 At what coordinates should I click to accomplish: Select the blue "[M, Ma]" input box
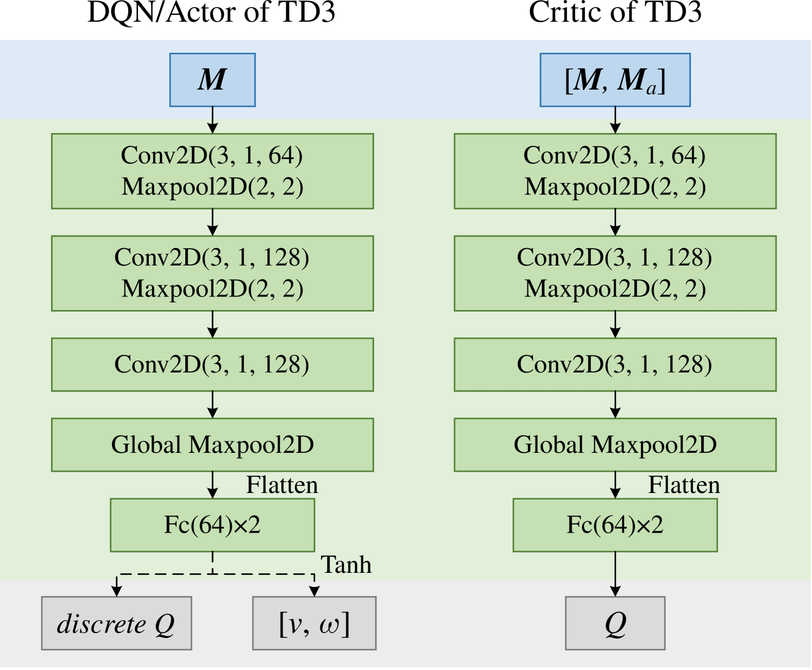coord(615,80)
